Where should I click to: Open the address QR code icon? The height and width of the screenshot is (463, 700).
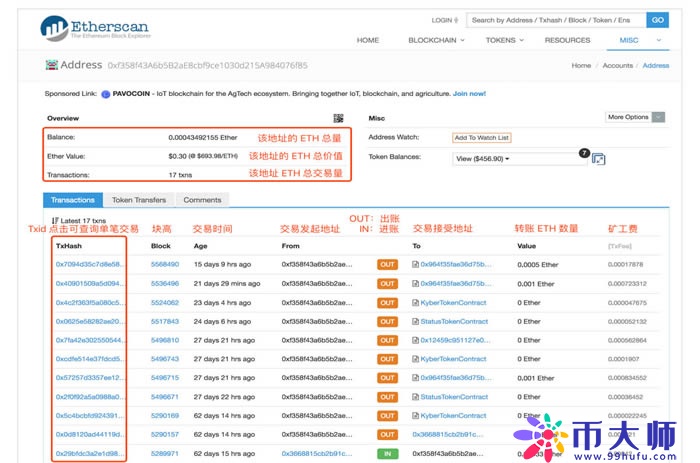coord(338,118)
